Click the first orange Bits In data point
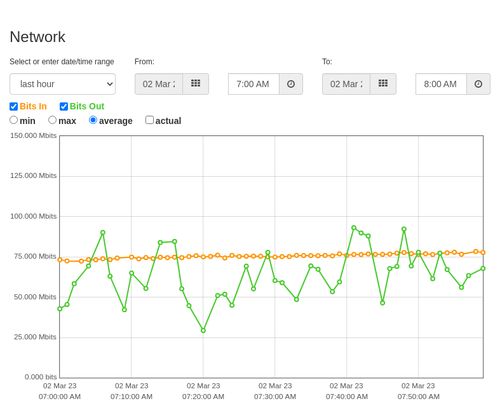This screenshot has width=500, height=403. [60, 260]
